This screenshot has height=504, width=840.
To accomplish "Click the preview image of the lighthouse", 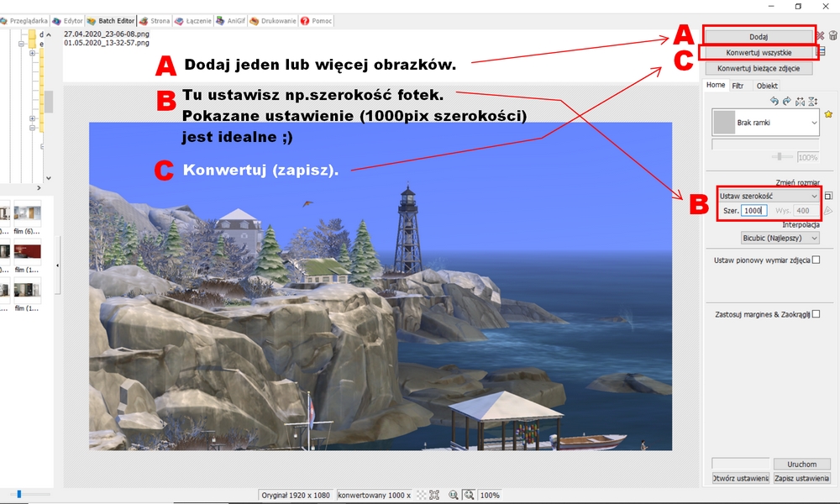I will (x=381, y=286).
